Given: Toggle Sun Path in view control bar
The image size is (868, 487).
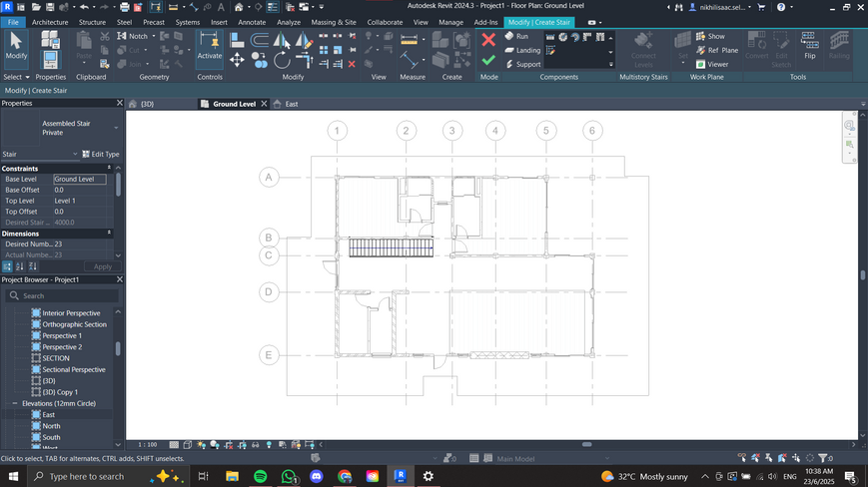Looking at the screenshot, I should pyautogui.click(x=201, y=444).
